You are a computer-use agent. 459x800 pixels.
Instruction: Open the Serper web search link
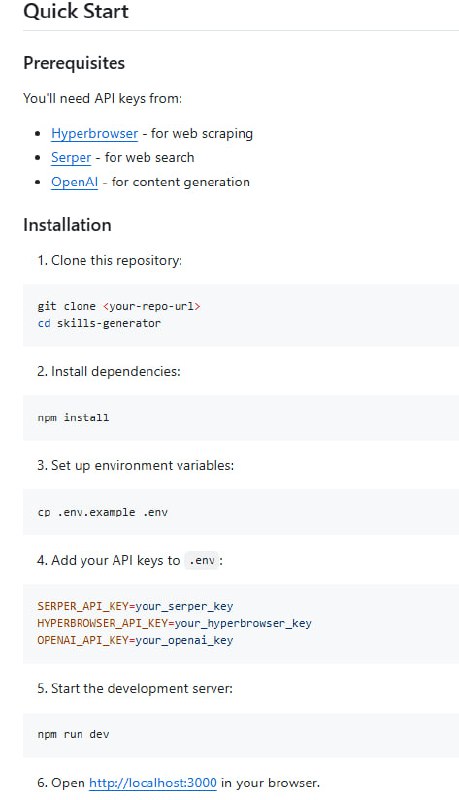coord(71,157)
